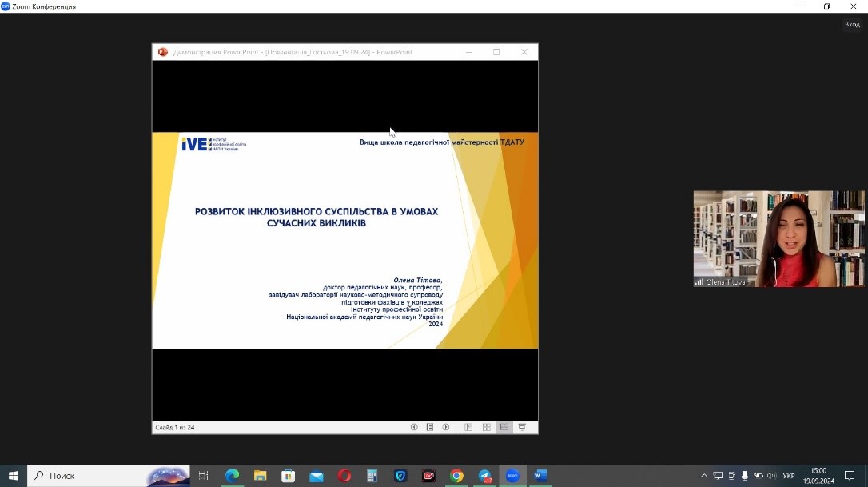Click the author name 'Олена Тітова'
Screen dimensions: 868x487
coord(418,281)
